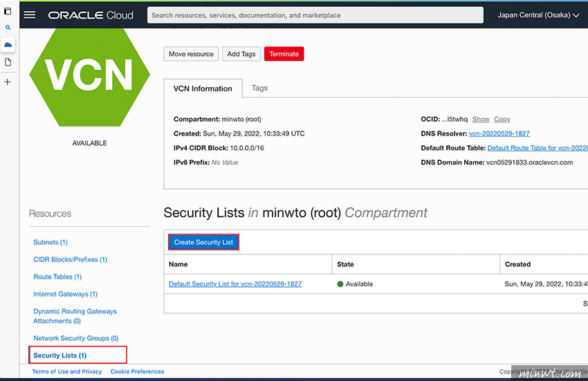Select the blue cloud sidebar icon

tap(8, 45)
